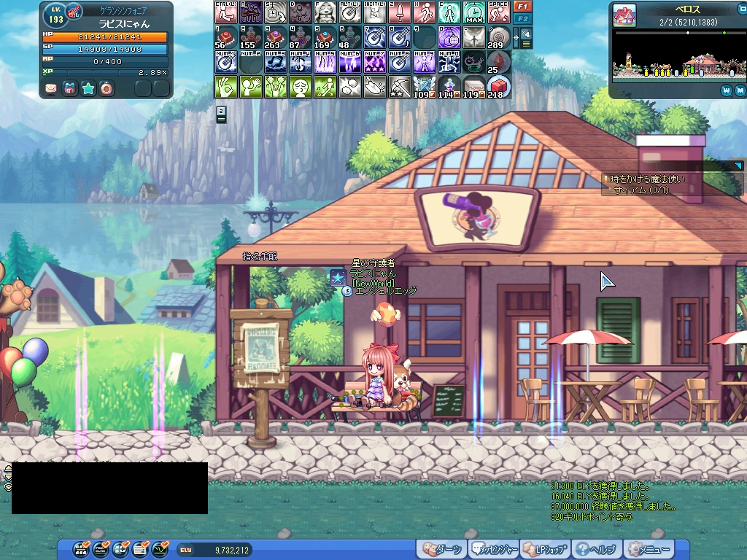This screenshot has height=560, width=747.
Task: Click first shortcut icon on bottom bar
Action: [x=82, y=550]
